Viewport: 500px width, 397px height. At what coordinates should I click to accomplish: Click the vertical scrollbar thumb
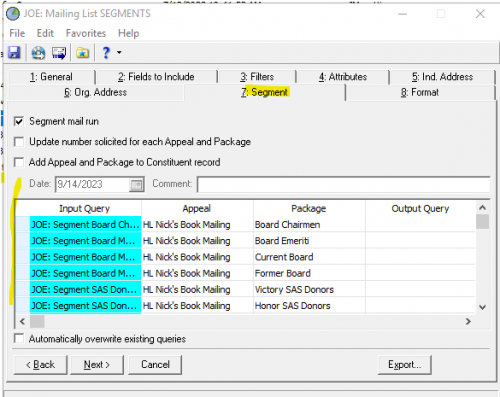tap(482, 222)
